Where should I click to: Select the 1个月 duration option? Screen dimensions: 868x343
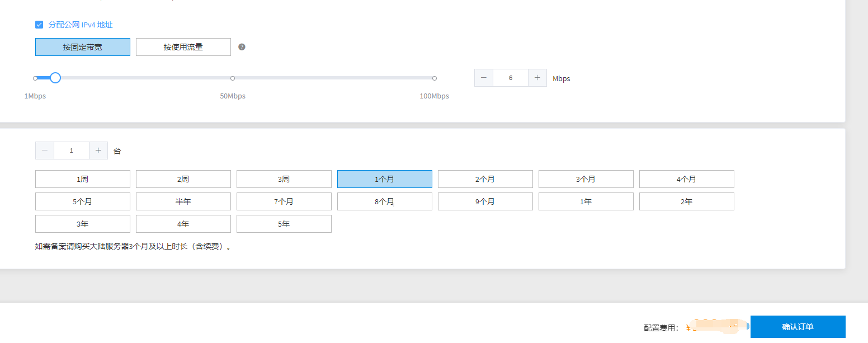[385, 179]
